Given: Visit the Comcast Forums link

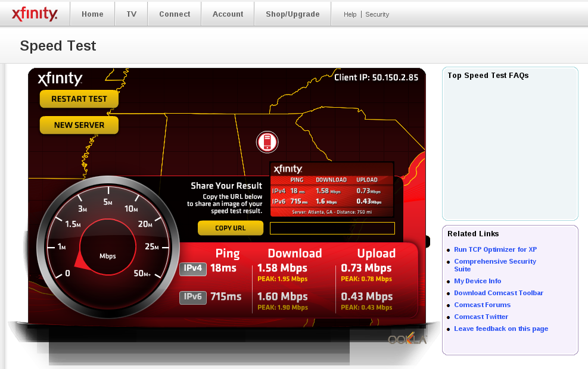Looking at the screenshot, I should pyautogui.click(x=482, y=305).
